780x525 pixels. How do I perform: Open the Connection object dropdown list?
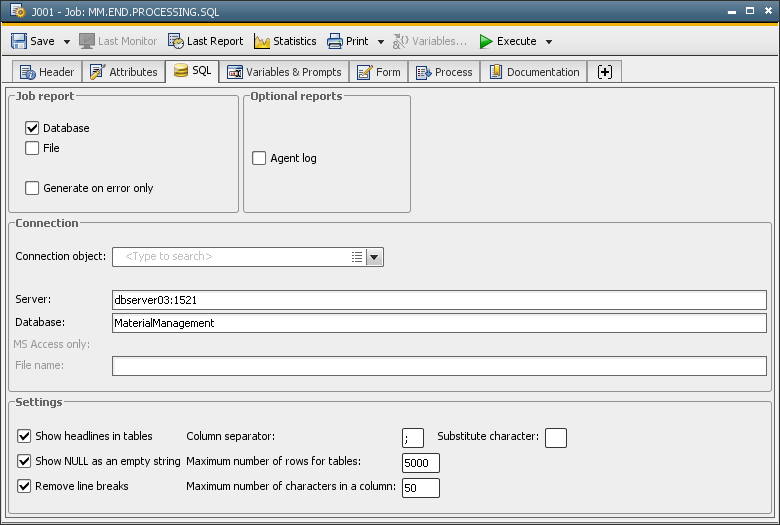[374, 257]
